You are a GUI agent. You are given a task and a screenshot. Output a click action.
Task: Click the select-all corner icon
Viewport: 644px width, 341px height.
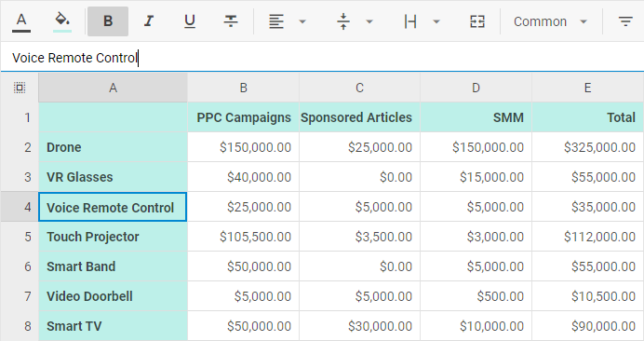click(20, 88)
